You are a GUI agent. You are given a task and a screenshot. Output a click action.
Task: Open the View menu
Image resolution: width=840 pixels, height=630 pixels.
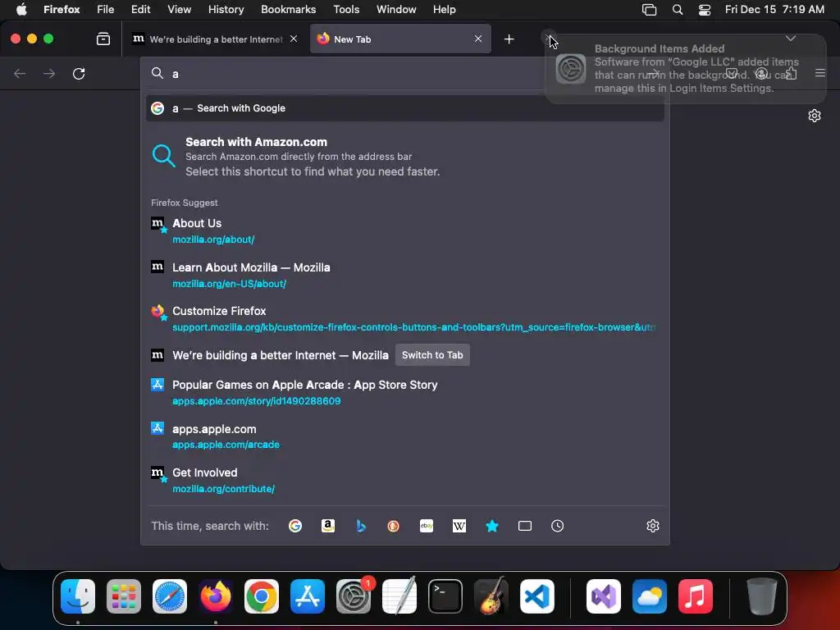pos(179,9)
